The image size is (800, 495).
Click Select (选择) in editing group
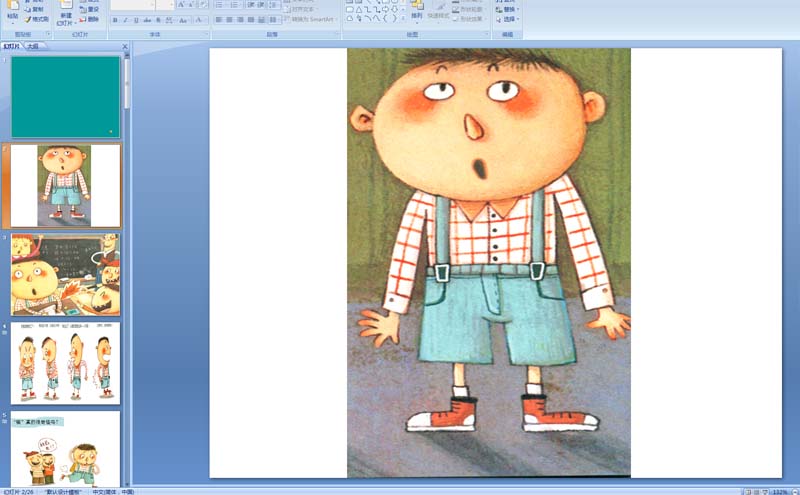pyautogui.click(x=508, y=19)
